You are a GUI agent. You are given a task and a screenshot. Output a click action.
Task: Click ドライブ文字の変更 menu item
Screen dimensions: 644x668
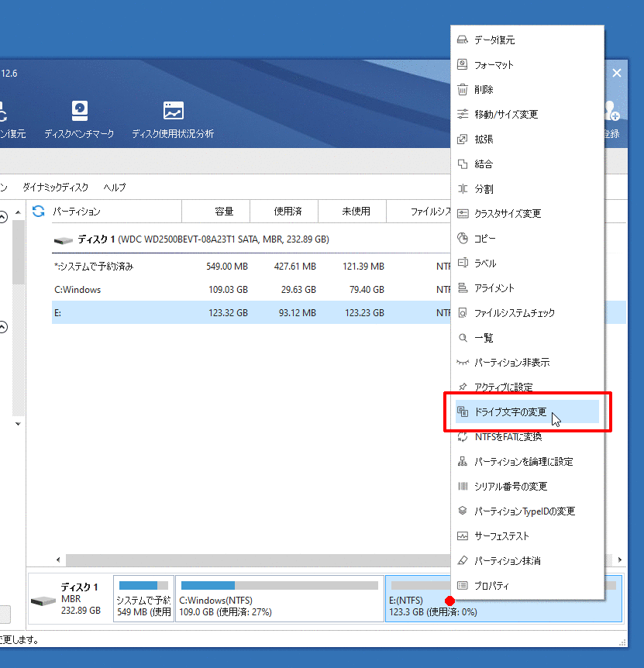point(510,411)
